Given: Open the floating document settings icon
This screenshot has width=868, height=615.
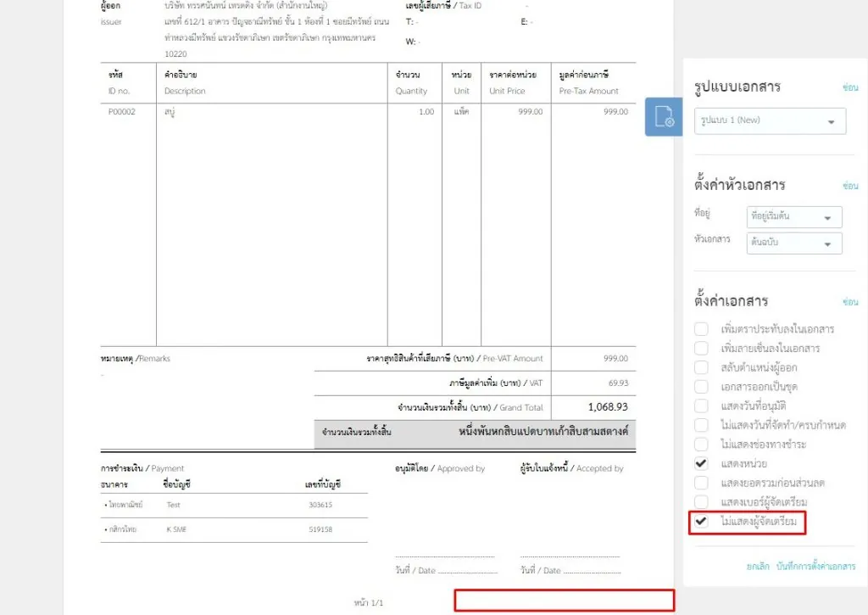Looking at the screenshot, I should pyautogui.click(x=662, y=117).
